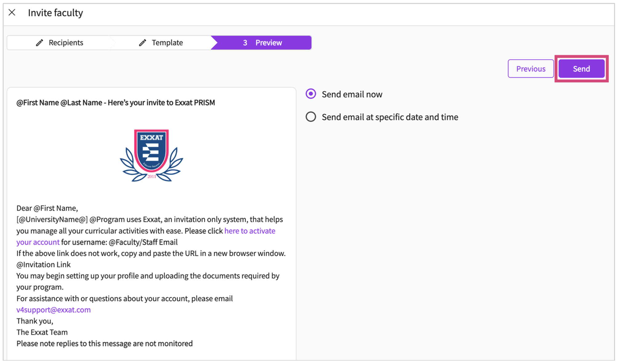
Task: Go to the Recipients step
Action: (60, 42)
